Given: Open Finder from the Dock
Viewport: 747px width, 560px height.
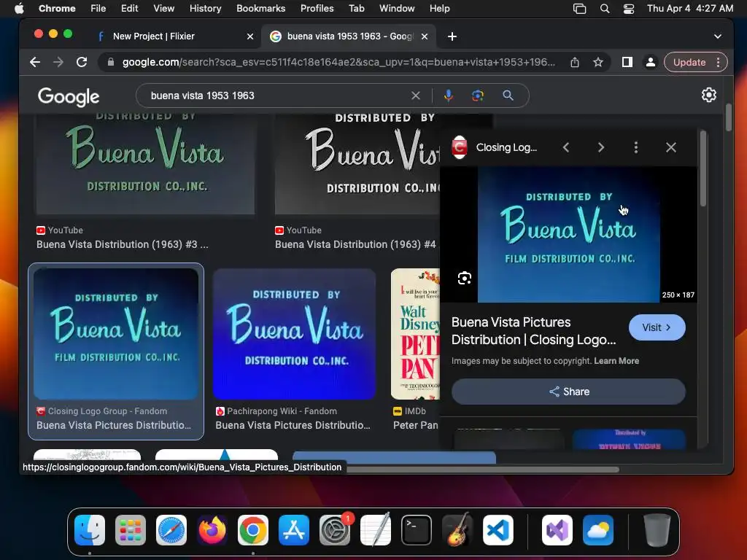Looking at the screenshot, I should click(x=90, y=530).
